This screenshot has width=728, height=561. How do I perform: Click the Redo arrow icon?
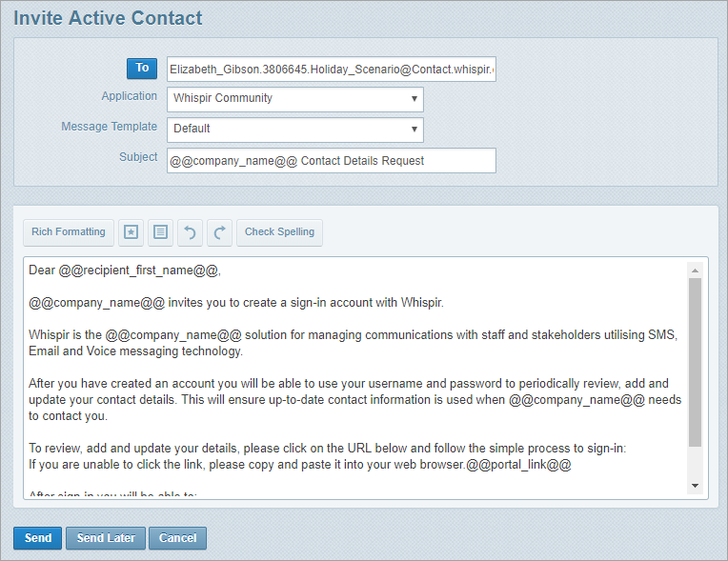219,232
